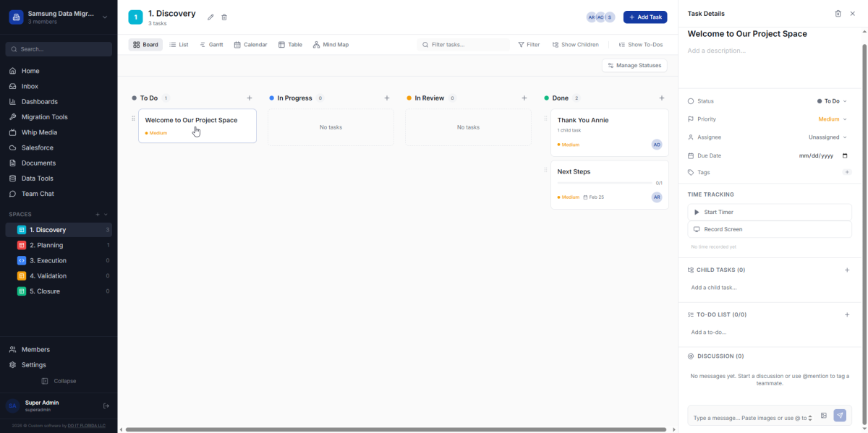
Task: Open the Mind Map view tab
Action: click(x=331, y=45)
